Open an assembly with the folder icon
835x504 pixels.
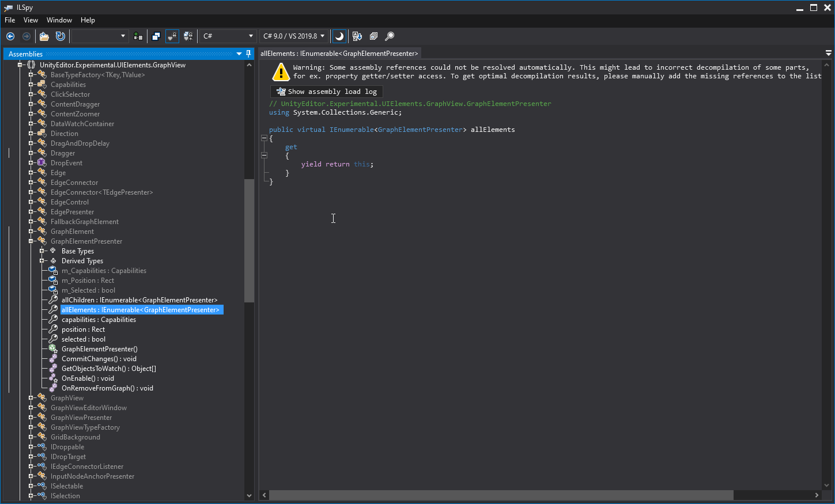(x=44, y=36)
